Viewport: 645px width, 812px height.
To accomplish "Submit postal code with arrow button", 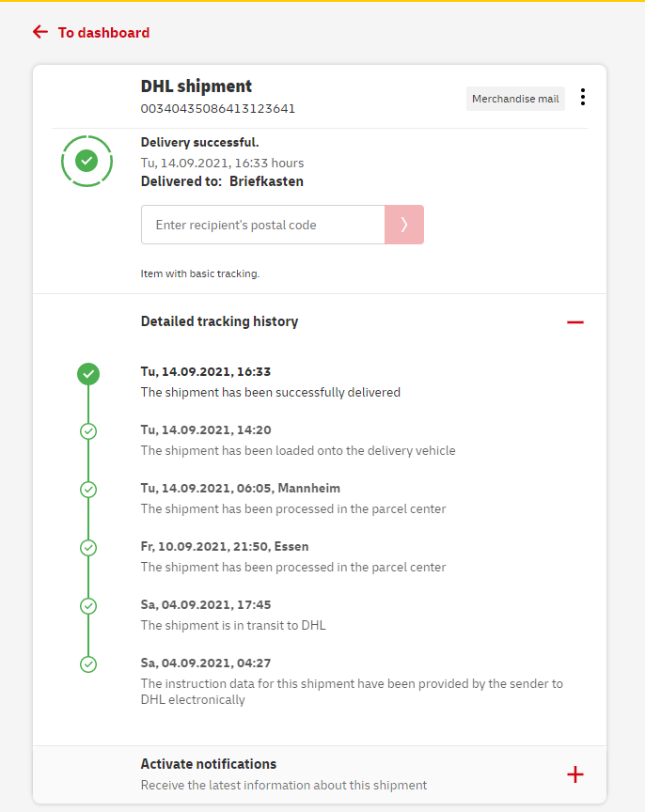I will (x=404, y=225).
